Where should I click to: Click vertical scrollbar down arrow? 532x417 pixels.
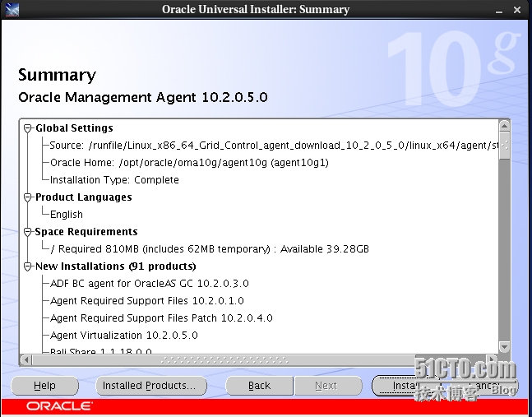pyautogui.click(x=505, y=347)
